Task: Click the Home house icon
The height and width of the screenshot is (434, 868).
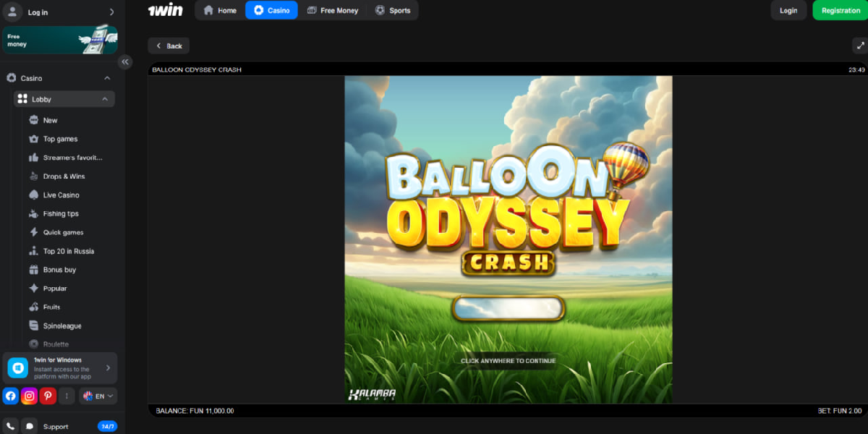Action: (x=208, y=10)
